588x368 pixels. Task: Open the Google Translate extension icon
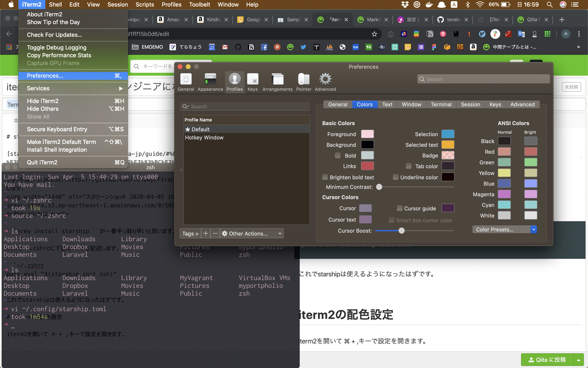point(521,34)
